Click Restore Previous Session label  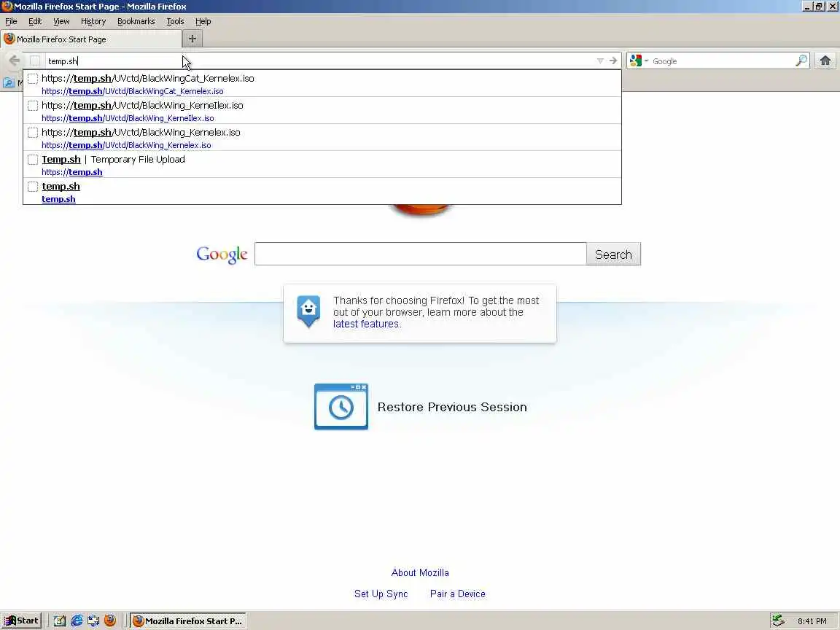(452, 407)
